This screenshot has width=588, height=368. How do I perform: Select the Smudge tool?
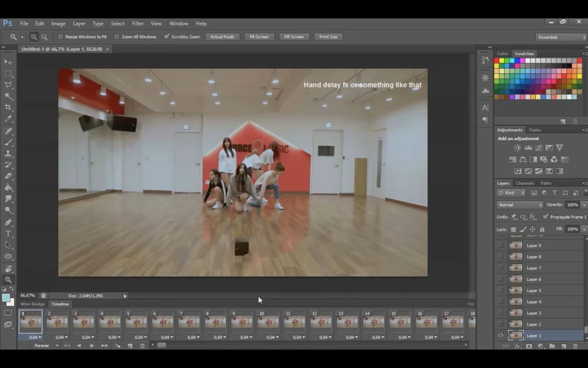pyautogui.click(x=8, y=199)
